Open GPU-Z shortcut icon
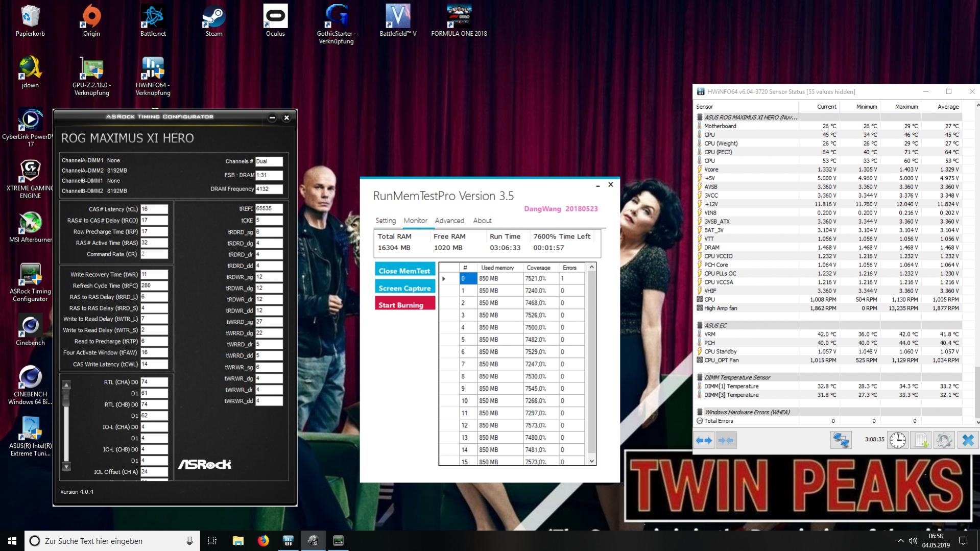The width and height of the screenshot is (980, 551). [x=91, y=76]
